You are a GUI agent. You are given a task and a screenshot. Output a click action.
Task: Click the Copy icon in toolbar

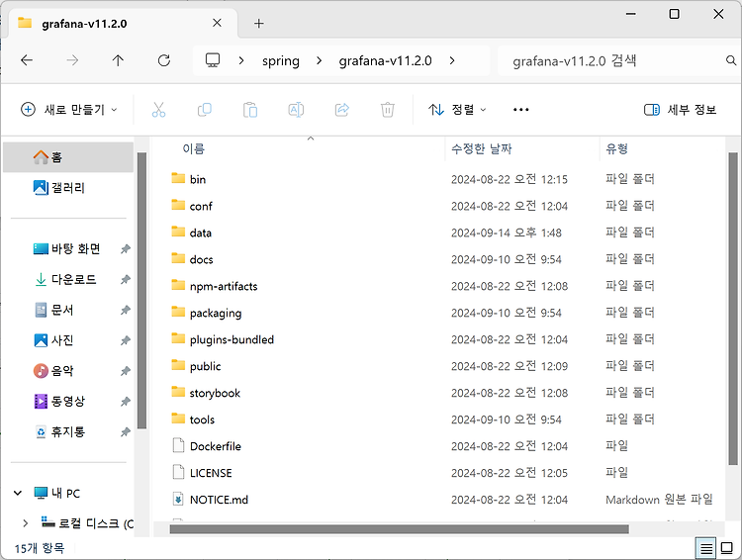click(x=205, y=110)
